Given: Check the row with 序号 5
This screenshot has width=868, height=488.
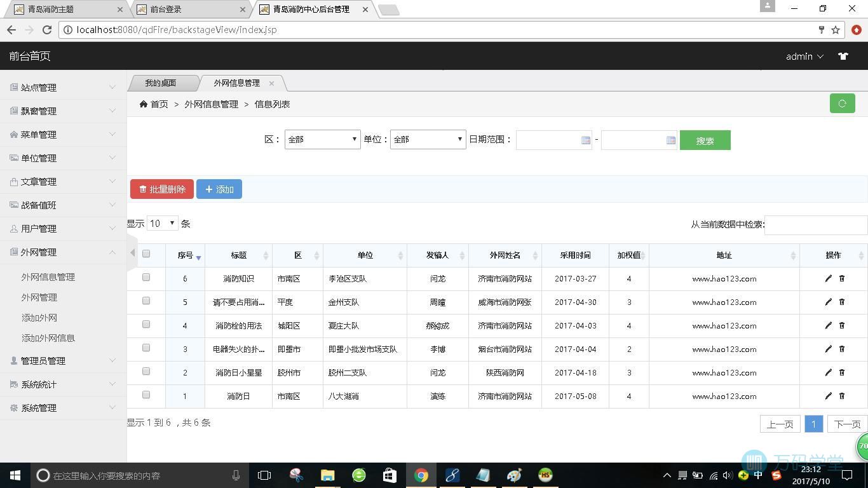Looking at the screenshot, I should 146,301.
